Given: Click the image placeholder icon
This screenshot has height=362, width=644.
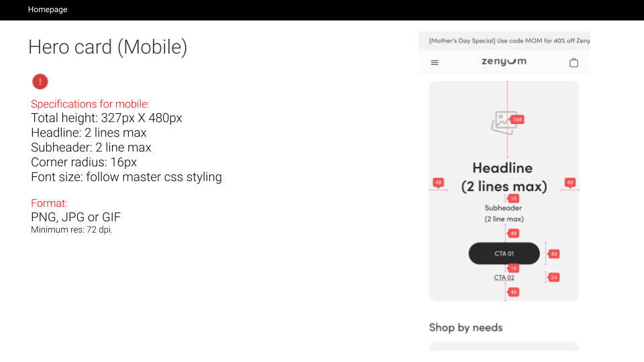Looking at the screenshot, I should click(x=504, y=123).
